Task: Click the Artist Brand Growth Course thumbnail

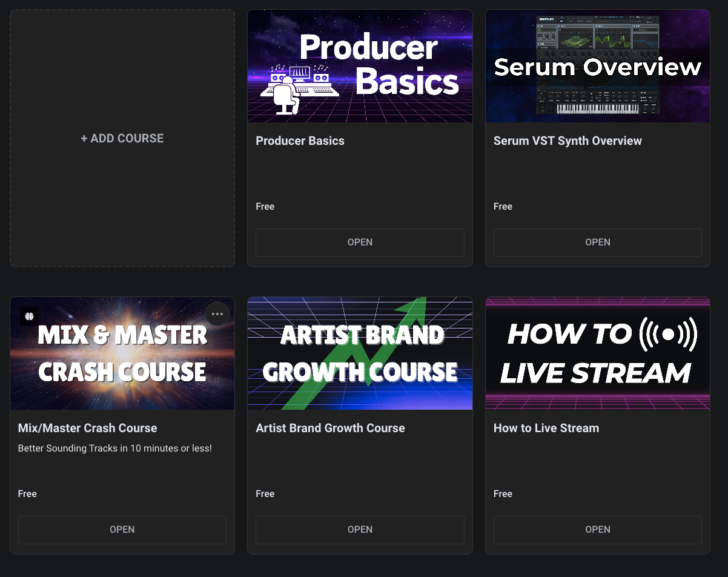Action: point(360,353)
